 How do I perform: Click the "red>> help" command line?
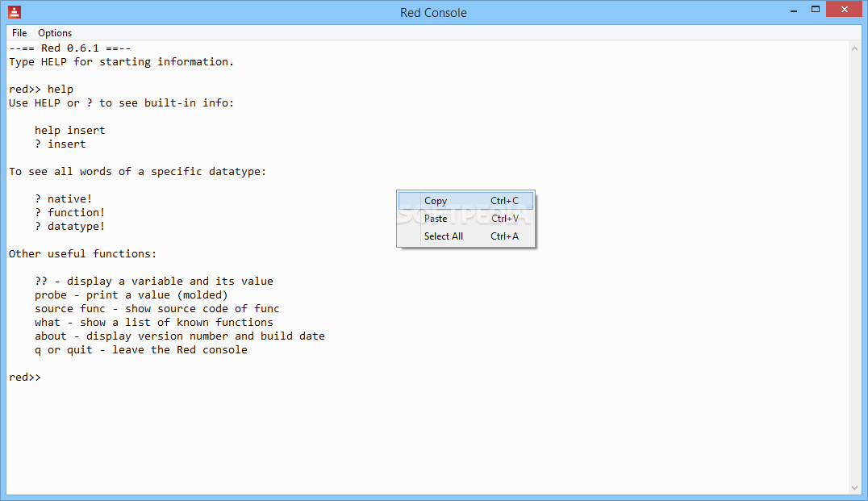(x=41, y=89)
